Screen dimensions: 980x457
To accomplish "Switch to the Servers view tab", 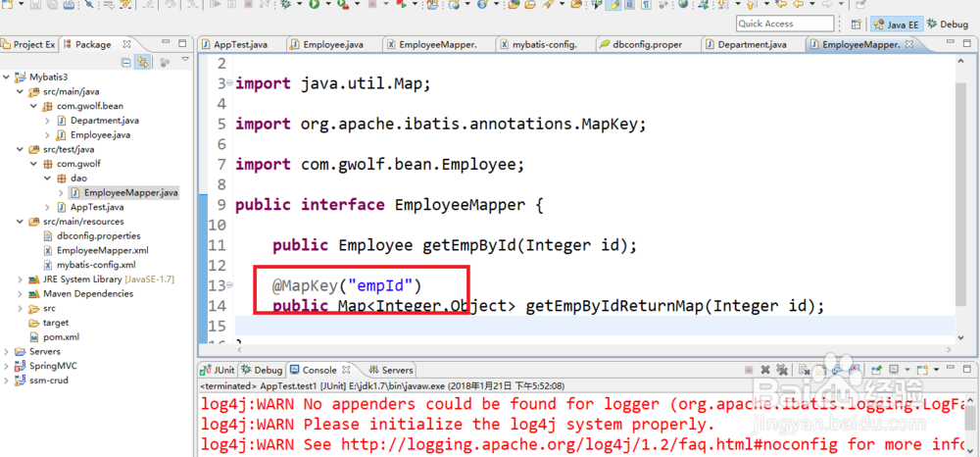I will tap(391, 370).
